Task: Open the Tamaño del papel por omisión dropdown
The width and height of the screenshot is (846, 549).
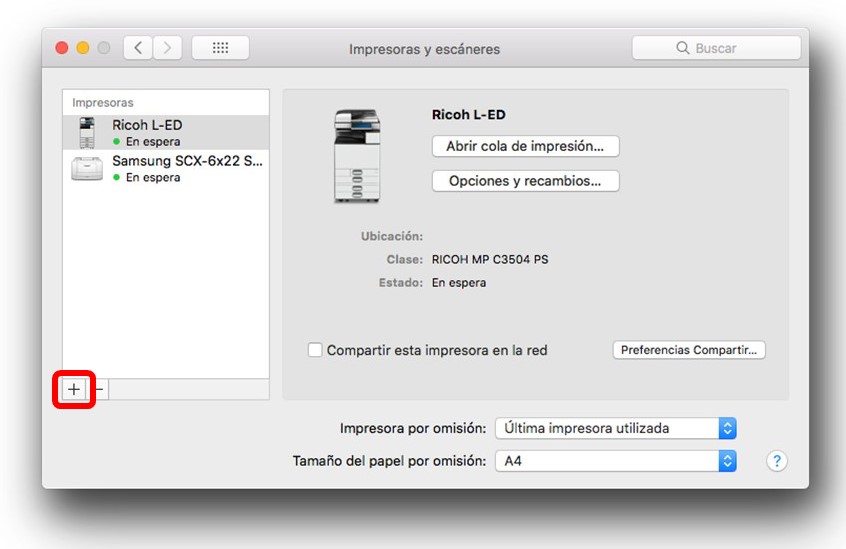Action: click(x=616, y=461)
